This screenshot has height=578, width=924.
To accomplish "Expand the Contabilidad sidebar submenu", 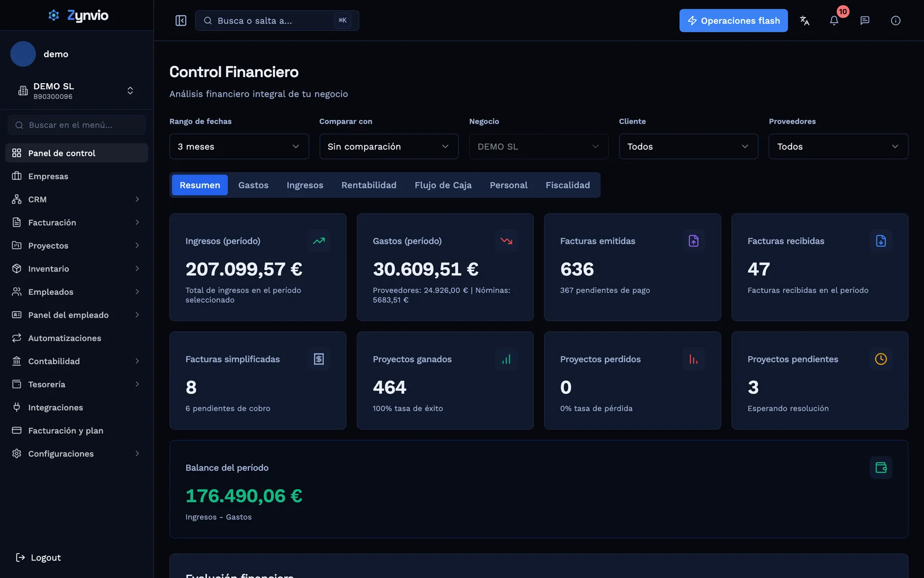I will pyautogui.click(x=76, y=361).
